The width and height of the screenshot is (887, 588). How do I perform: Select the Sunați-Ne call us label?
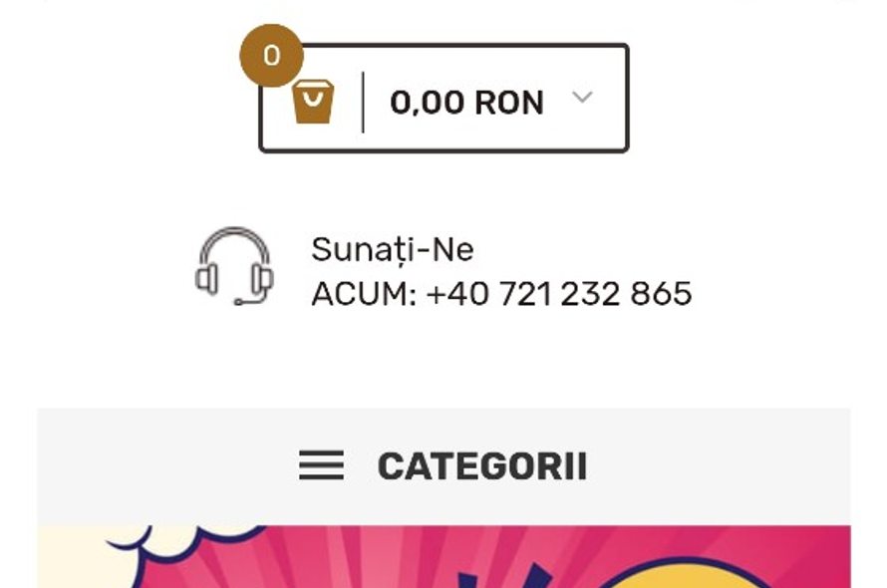(x=393, y=249)
